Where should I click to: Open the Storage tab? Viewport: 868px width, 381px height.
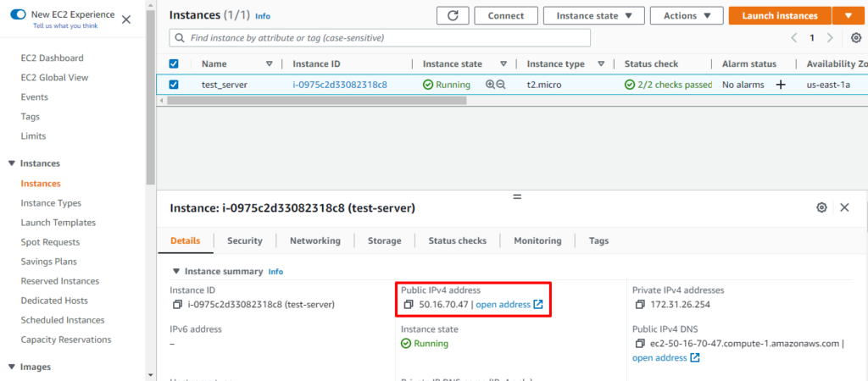(x=384, y=240)
